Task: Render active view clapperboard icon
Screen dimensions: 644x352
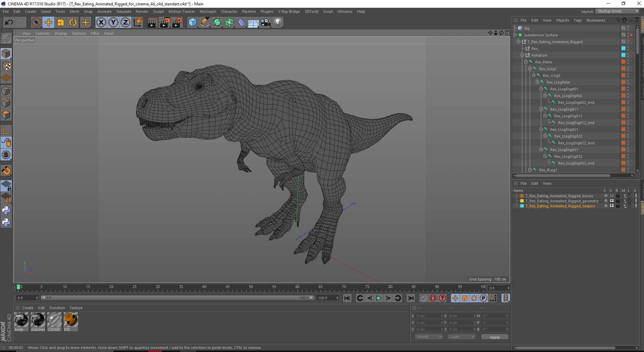Action: (152, 23)
